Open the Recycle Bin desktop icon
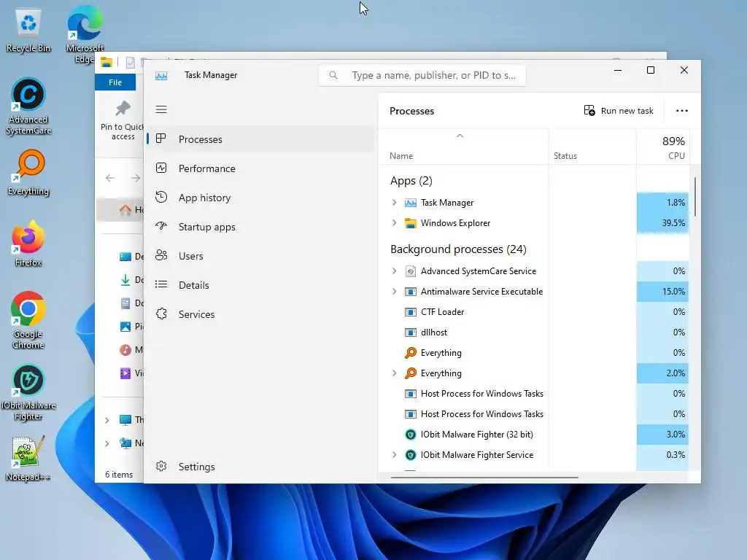This screenshot has height=560, width=747. (28, 31)
